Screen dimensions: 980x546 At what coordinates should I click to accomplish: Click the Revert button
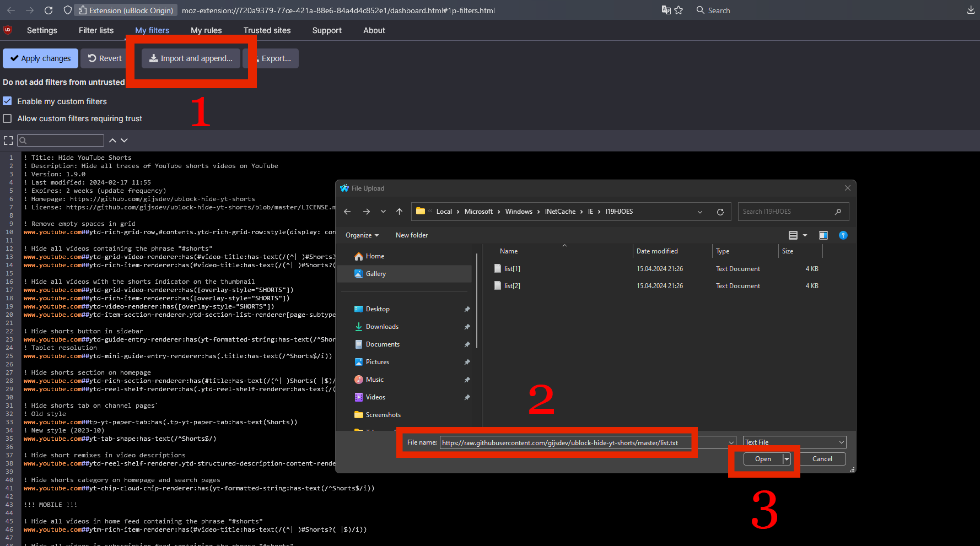point(105,58)
